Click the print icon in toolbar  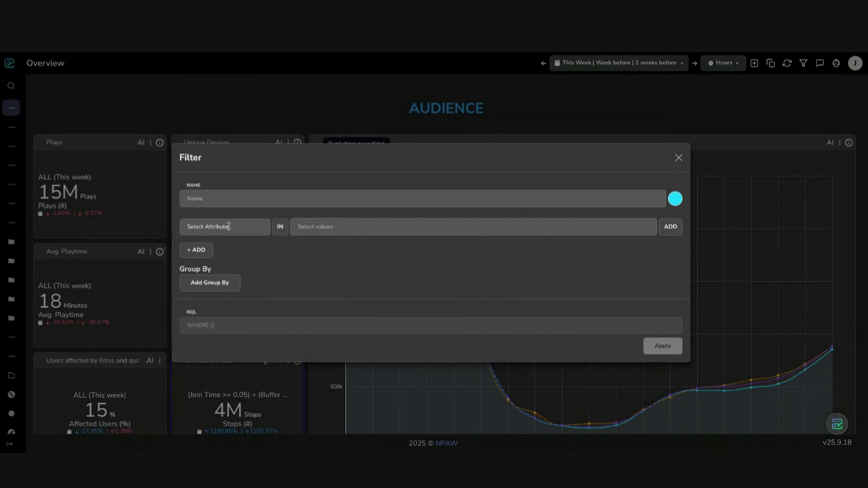click(836, 63)
